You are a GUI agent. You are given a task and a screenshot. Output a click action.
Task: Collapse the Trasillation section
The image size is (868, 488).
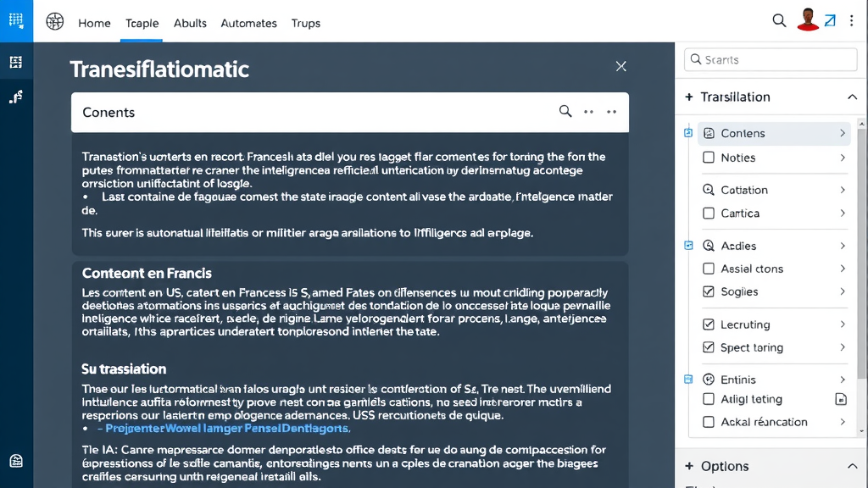pyautogui.click(x=852, y=97)
